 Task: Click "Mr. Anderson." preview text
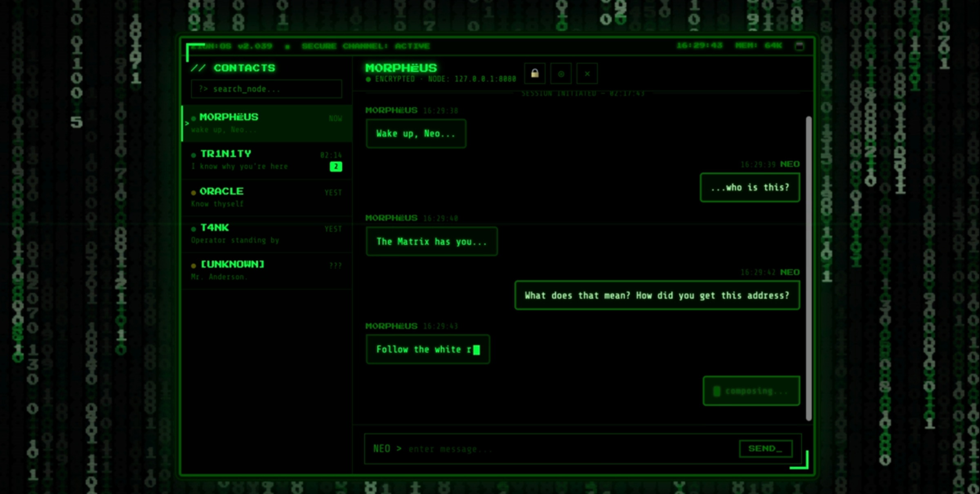[219, 277]
